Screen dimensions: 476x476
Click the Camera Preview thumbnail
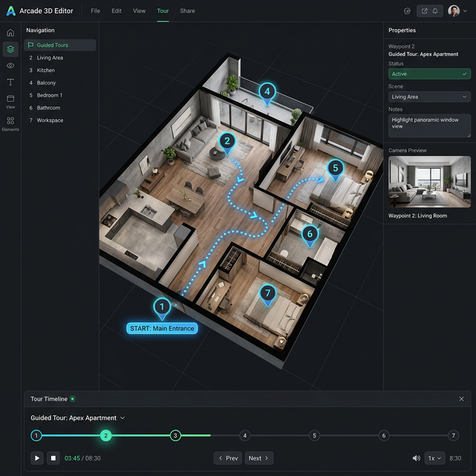(429, 182)
